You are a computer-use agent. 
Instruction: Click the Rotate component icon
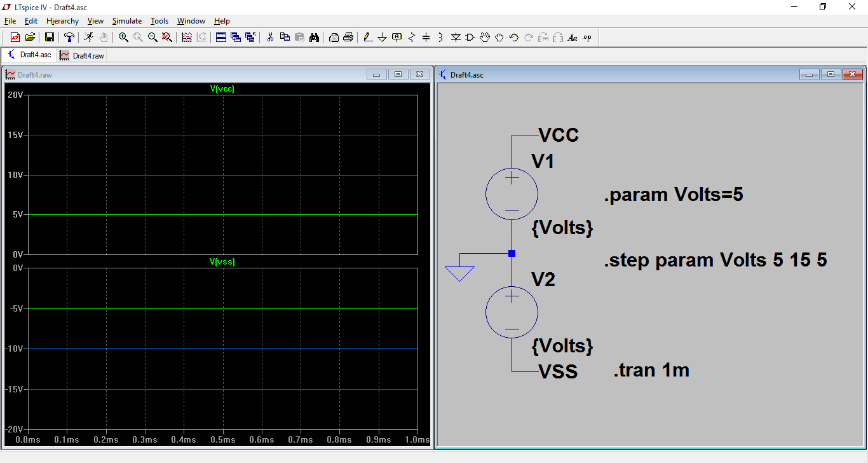coord(543,38)
